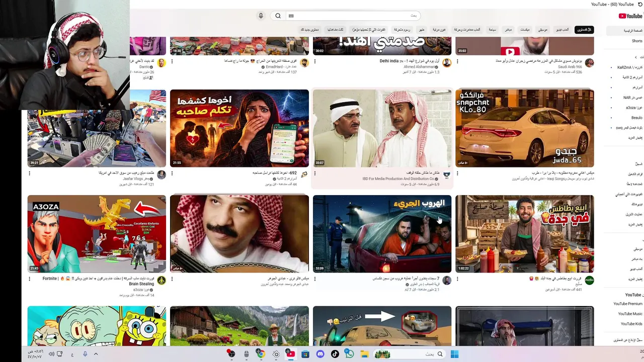Play the 'أخوها كشفها تكلم صاحبه' video thumbnail
This screenshot has height=362, width=644.
[239, 128]
